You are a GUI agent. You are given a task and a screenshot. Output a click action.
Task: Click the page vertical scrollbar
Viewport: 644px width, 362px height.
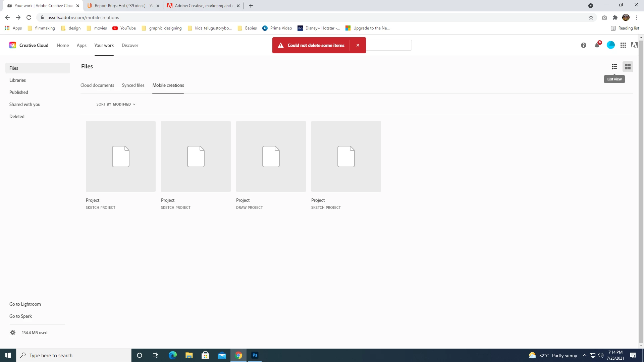click(641, 191)
